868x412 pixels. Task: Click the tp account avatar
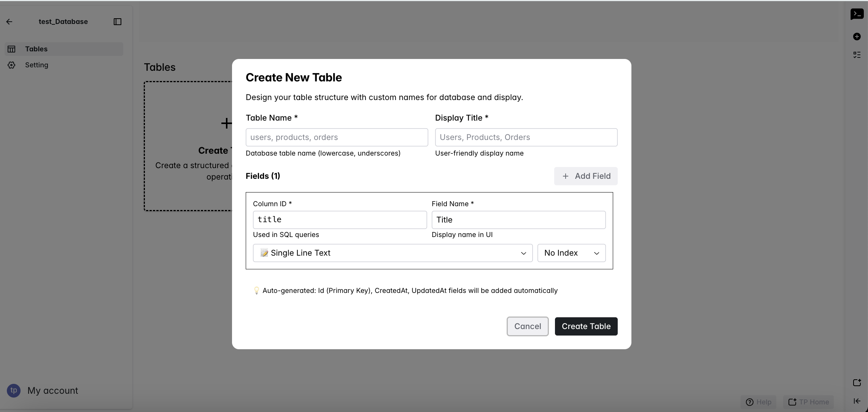(x=14, y=390)
